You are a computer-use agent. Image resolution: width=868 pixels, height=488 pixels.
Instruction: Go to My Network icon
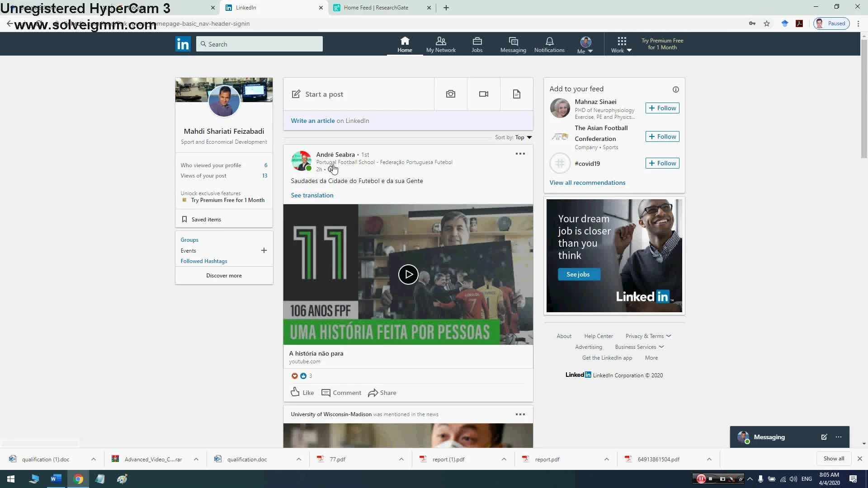441,44
